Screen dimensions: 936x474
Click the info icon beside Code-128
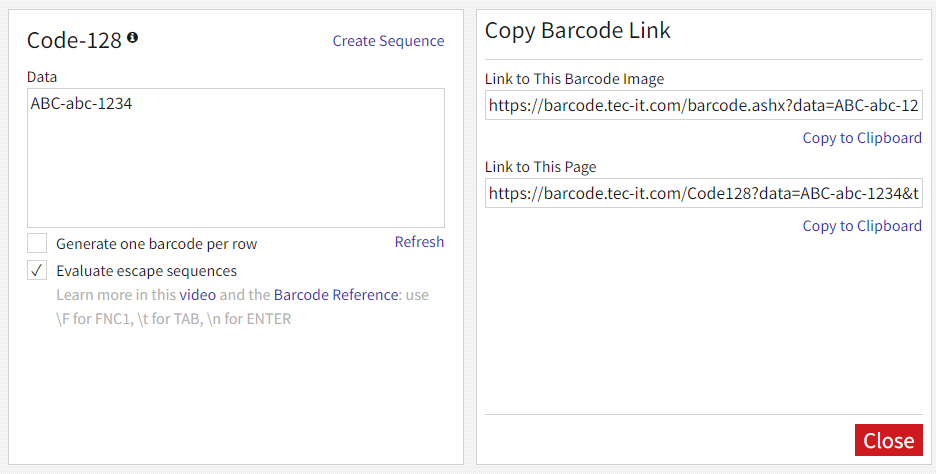tap(133, 38)
